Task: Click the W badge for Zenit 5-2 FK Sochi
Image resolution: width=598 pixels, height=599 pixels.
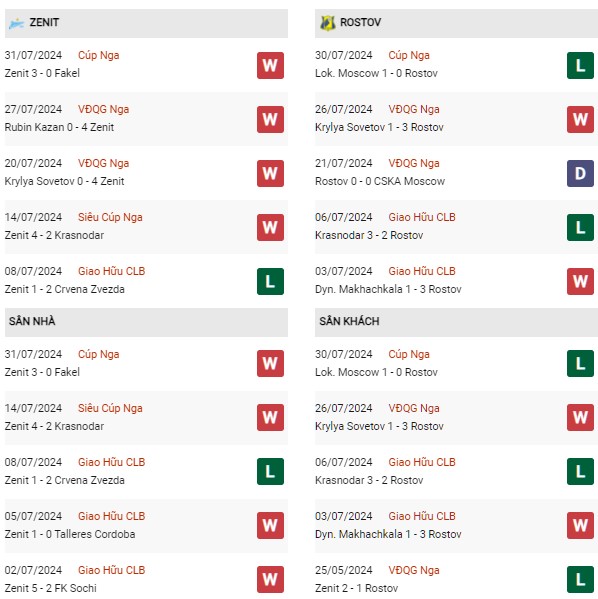Action: (x=270, y=580)
